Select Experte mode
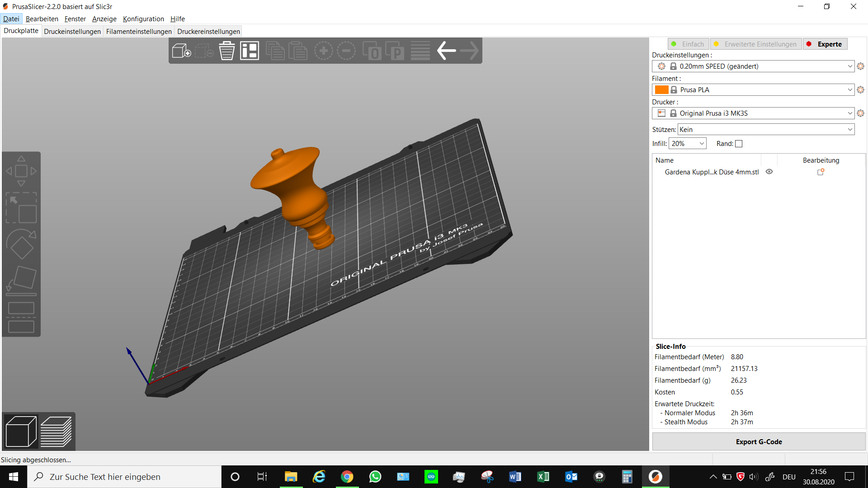 point(825,44)
